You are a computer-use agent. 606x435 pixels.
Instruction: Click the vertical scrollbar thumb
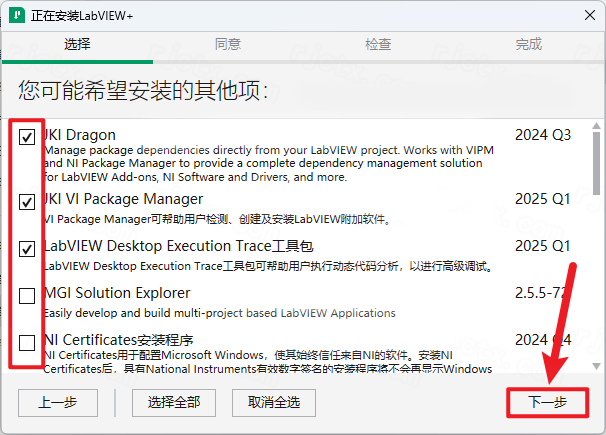click(596, 163)
